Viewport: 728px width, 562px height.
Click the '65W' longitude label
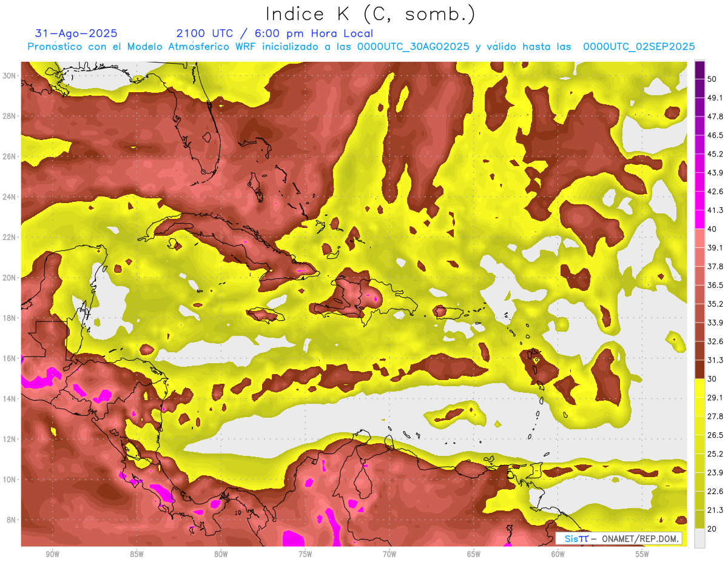pos(474,554)
